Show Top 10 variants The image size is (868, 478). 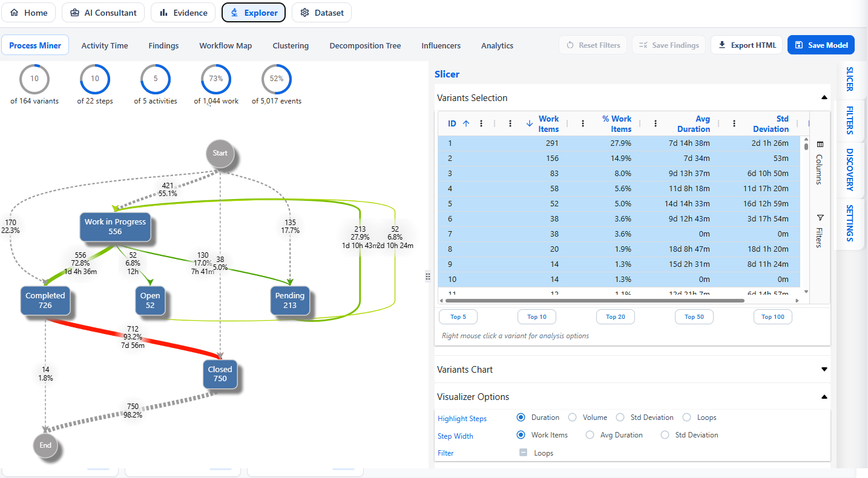pyautogui.click(x=536, y=316)
